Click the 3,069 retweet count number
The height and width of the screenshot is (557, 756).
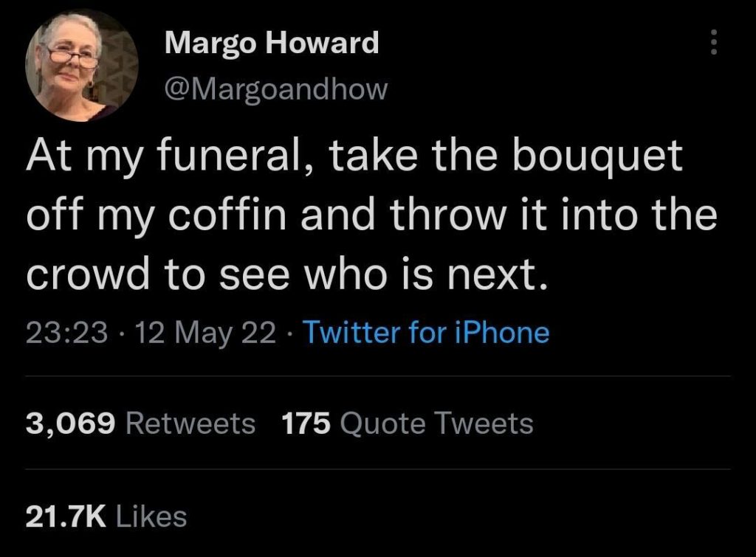pyautogui.click(x=72, y=423)
